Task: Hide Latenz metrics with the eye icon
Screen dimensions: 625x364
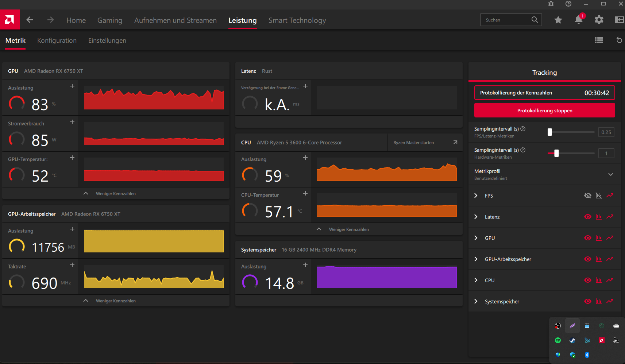Action: click(587, 217)
